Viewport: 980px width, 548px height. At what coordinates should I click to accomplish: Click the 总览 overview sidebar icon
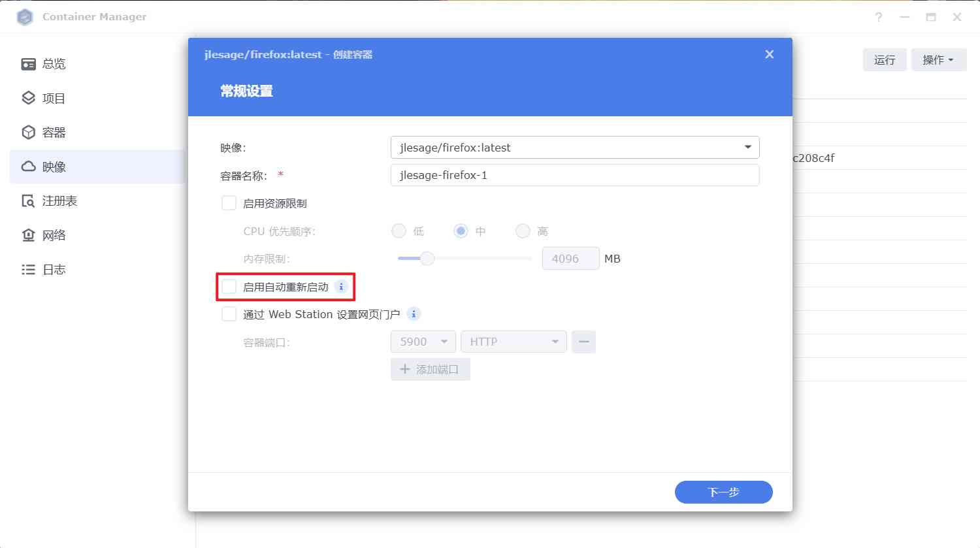point(28,64)
